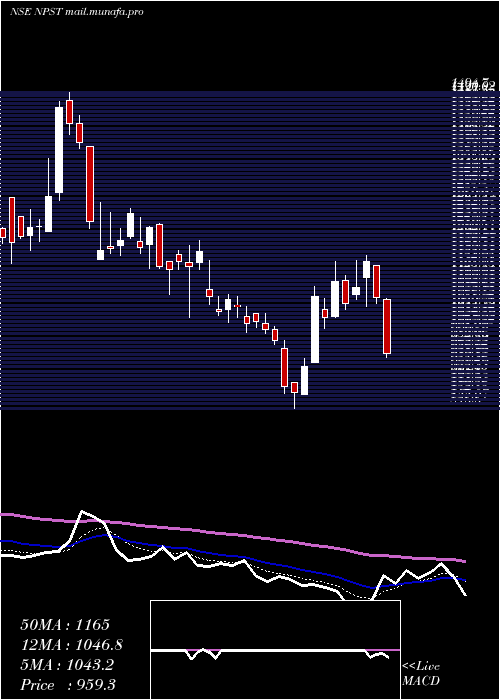The image size is (500, 700).
Task: Click the <<Live MACD label
Action: (x=421, y=673)
